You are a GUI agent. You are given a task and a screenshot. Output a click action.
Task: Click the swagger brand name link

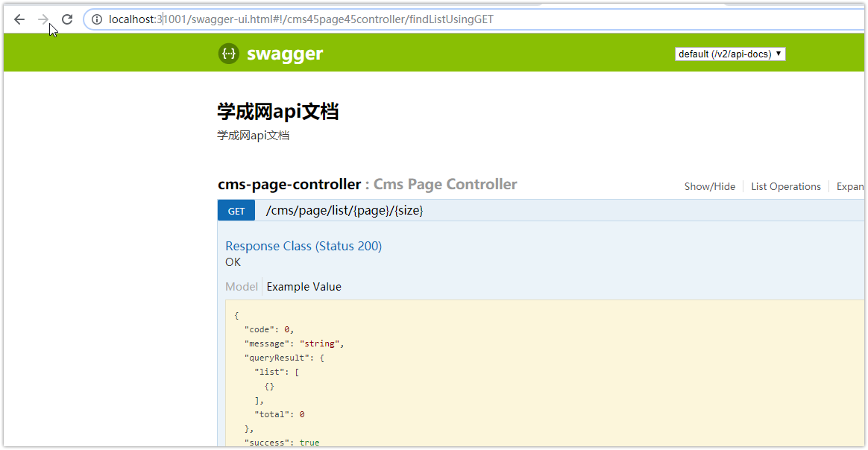point(285,54)
